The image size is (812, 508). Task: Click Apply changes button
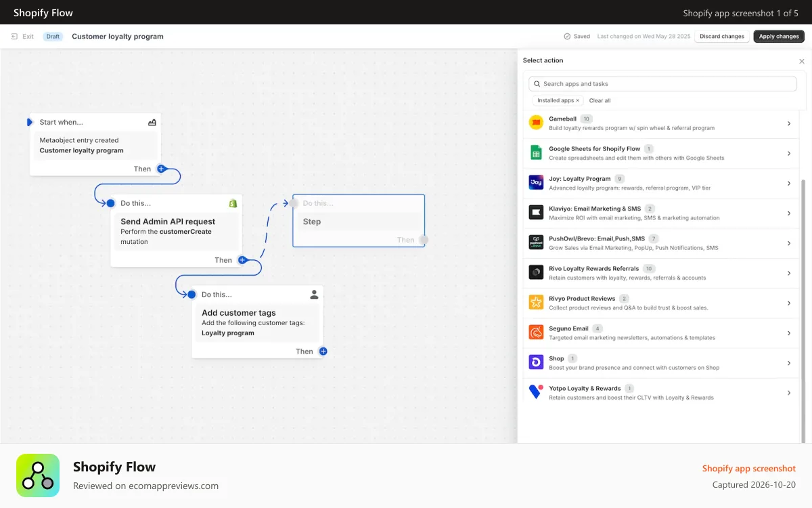[779, 37]
